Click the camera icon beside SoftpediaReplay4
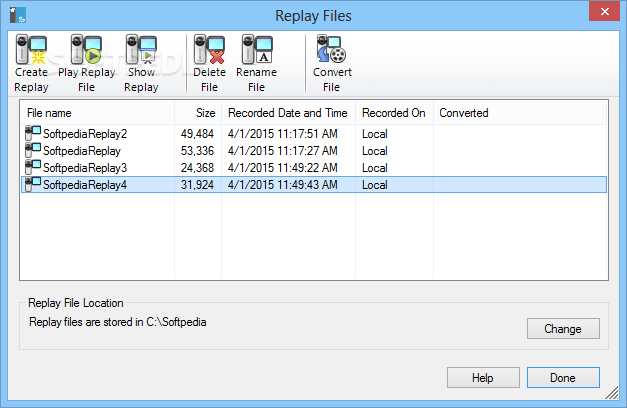627x408 pixels. coord(33,184)
